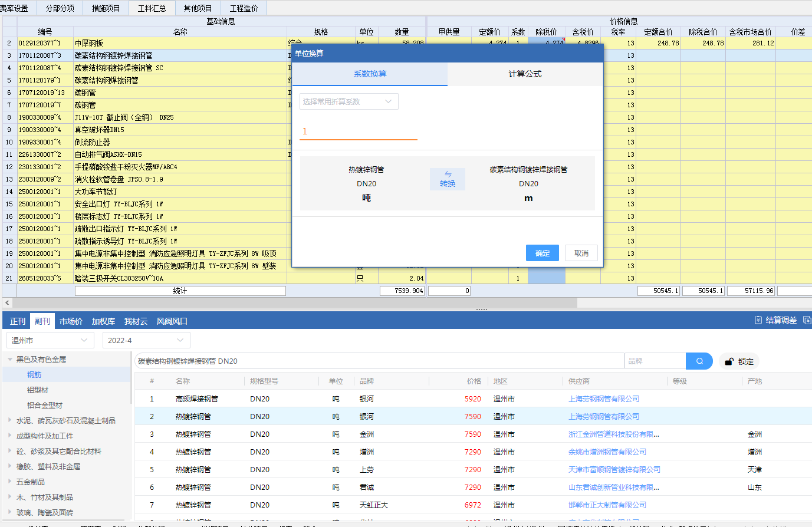Open the 温州市 region dropdown
Image resolution: width=812 pixels, height=527 pixels.
click(50, 340)
